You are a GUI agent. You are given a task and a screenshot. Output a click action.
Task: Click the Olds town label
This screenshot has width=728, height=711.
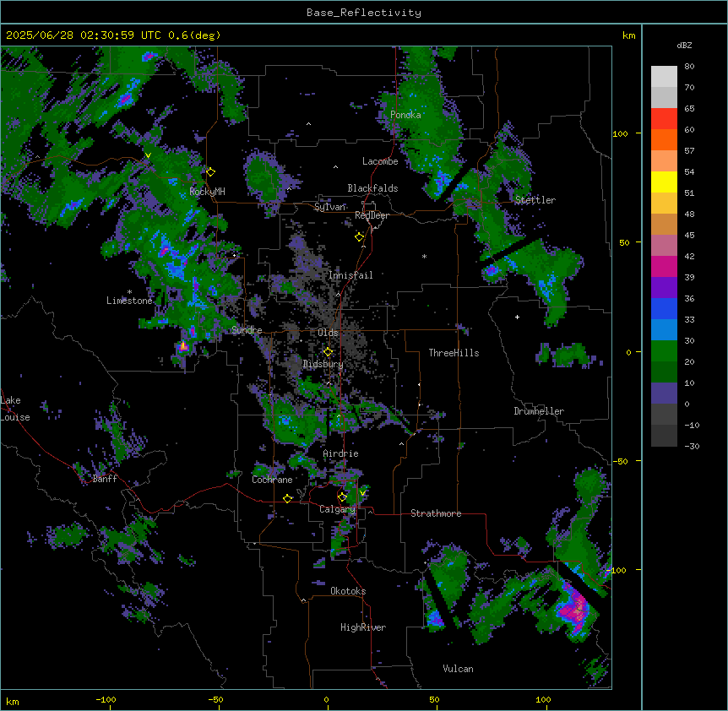tap(328, 333)
